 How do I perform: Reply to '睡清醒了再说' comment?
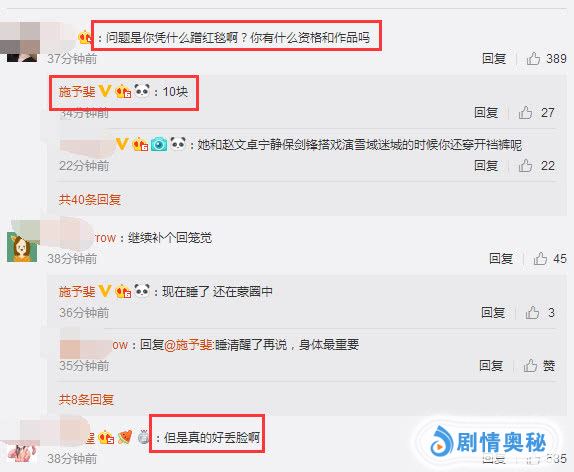click(x=491, y=365)
